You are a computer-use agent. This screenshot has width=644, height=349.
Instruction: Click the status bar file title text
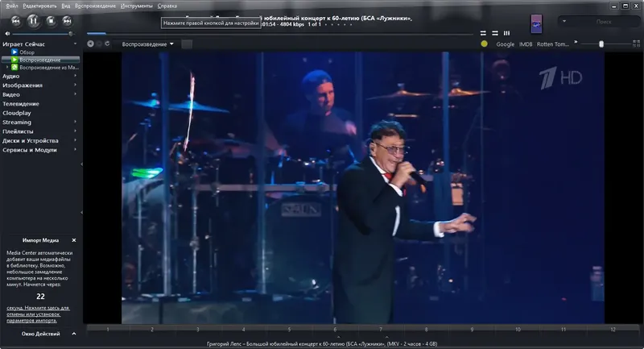pyautogui.click(x=322, y=343)
